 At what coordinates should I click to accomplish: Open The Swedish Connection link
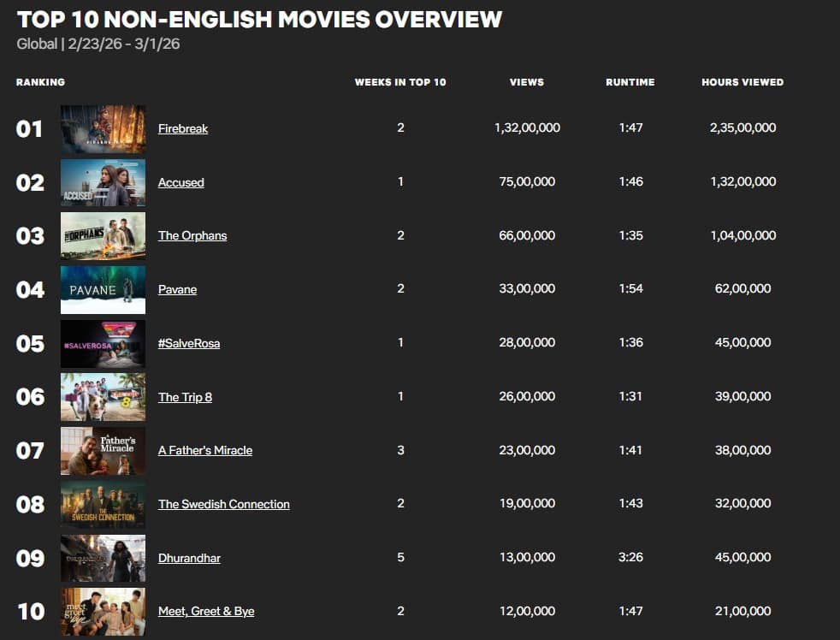[x=223, y=504]
